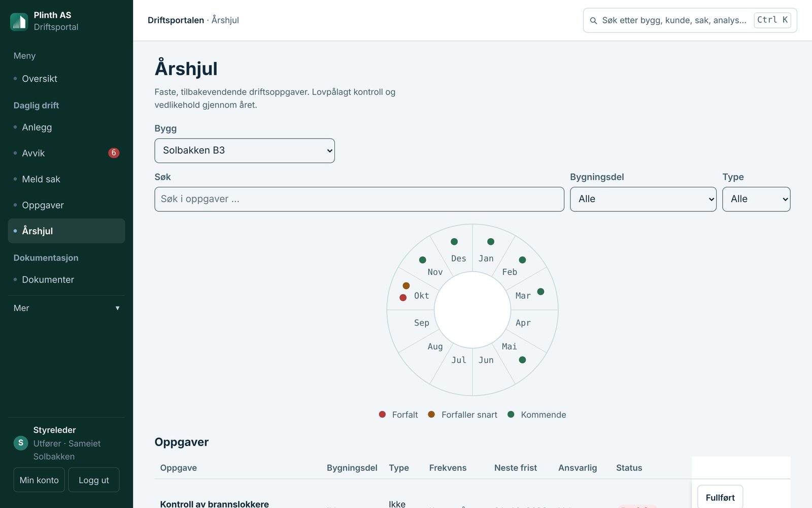Image resolution: width=812 pixels, height=508 pixels.
Task: Click the green dot in Mai segment
Action: coord(522,360)
